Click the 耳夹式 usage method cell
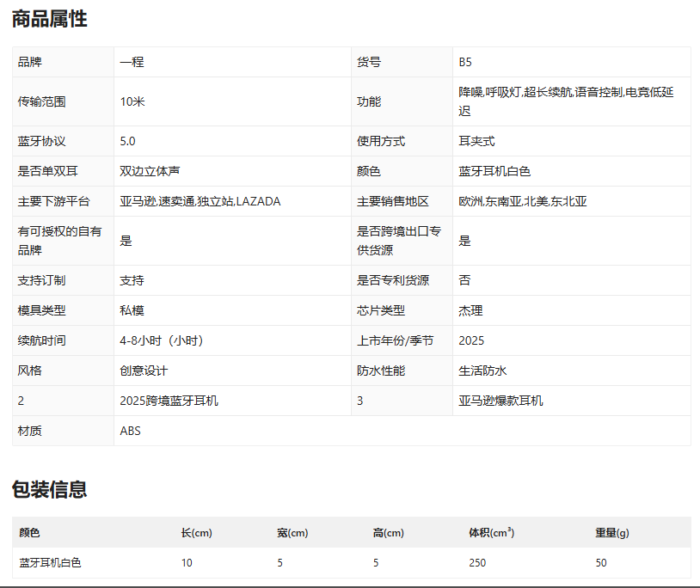The width and height of the screenshot is (700, 588). click(476, 141)
